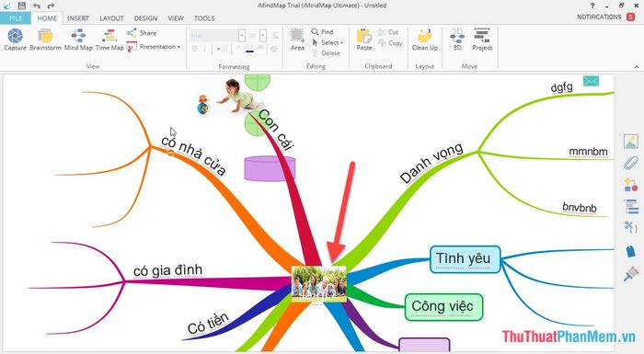644x354 pixels.
Task: Click Delete in the Editing group
Action: point(326,53)
